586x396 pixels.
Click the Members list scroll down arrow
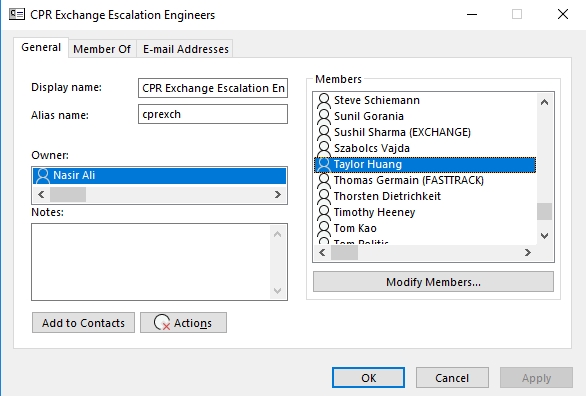click(x=545, y=236)
